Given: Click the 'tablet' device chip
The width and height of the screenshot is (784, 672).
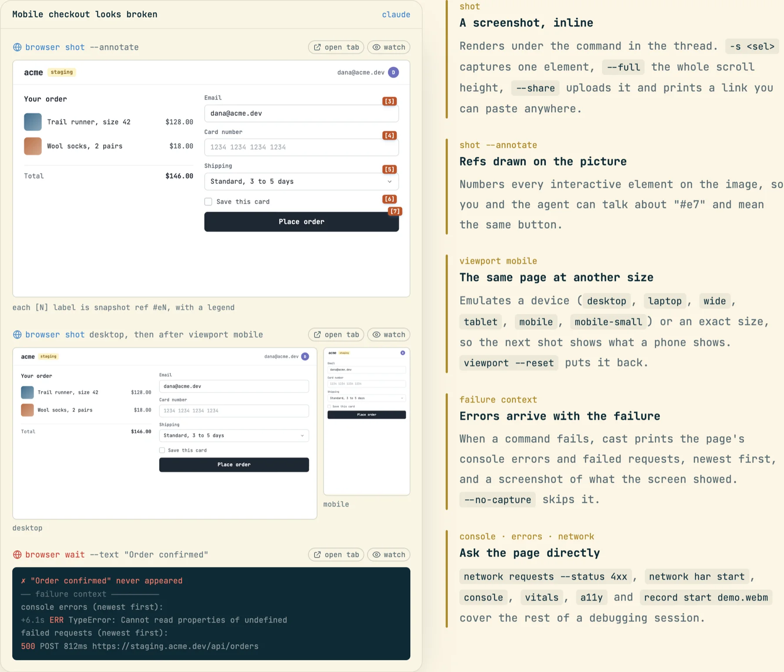Looking at the screenshot, I should coord(480,322).
